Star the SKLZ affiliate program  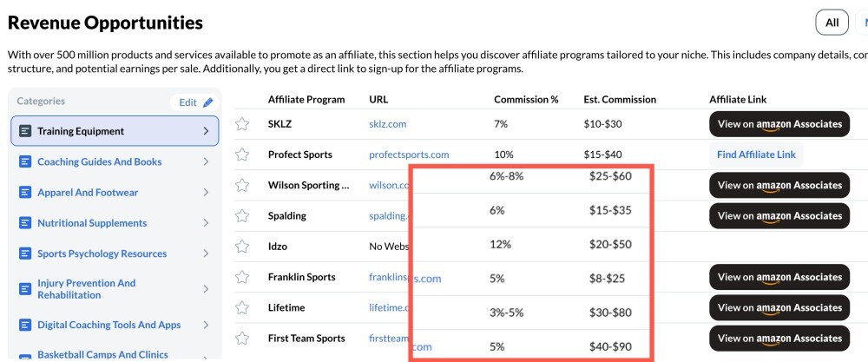(x=243, y=124)
